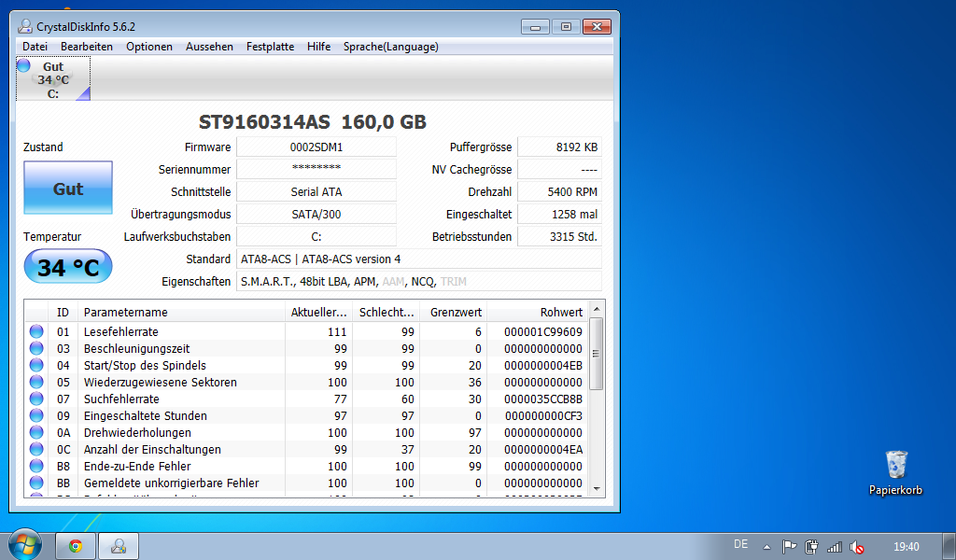Image resolution: width=956 pixels, height=560 pixels.
Task: Click the Rohwert column header
Action: tap(537, 312)
